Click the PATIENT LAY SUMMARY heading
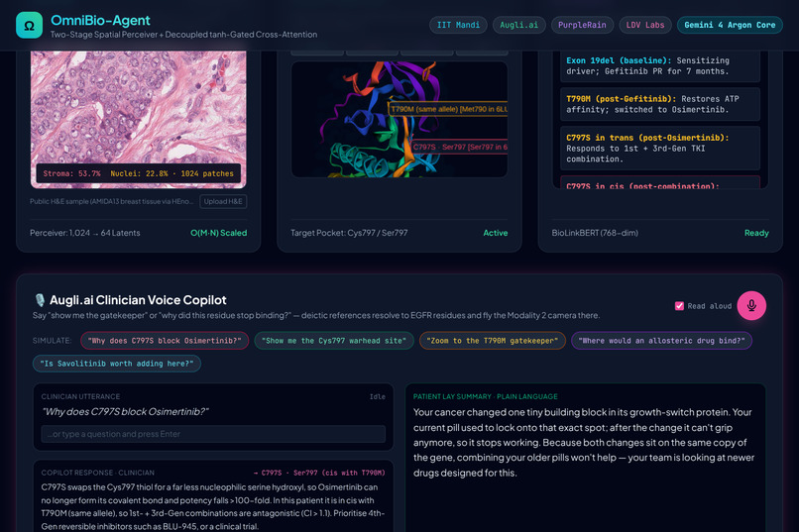This screenshot has width=799, height=532. click(485, 396)
